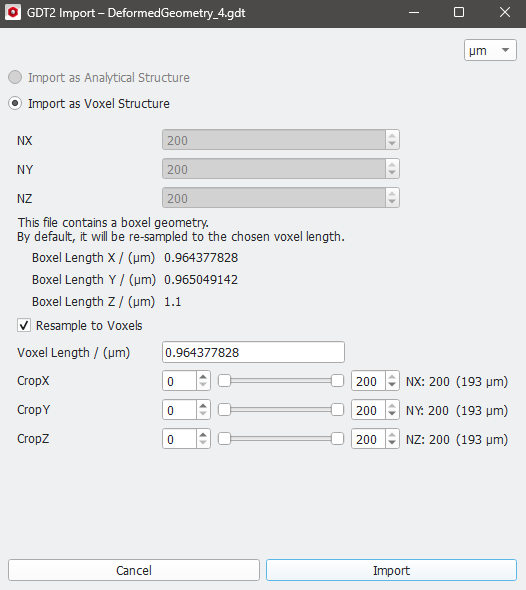Click the CropY minimum value field
Image resolution: width=526 pixels, height=590 pixels.
click(x=179, y=410)
